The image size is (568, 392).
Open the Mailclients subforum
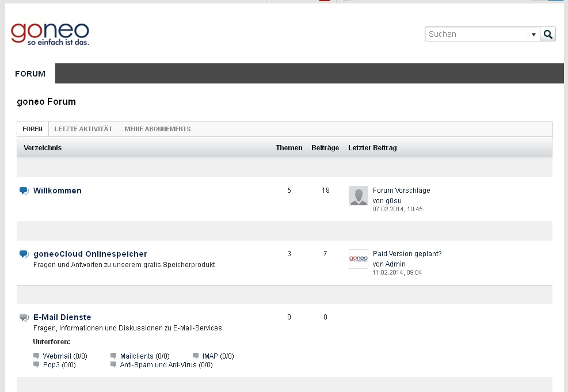(137, 356)
